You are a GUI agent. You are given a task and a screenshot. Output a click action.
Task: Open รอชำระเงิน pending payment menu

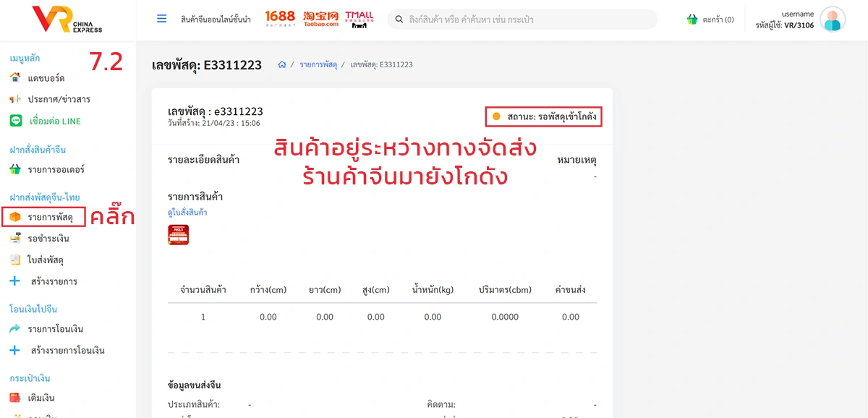[48, 238]
